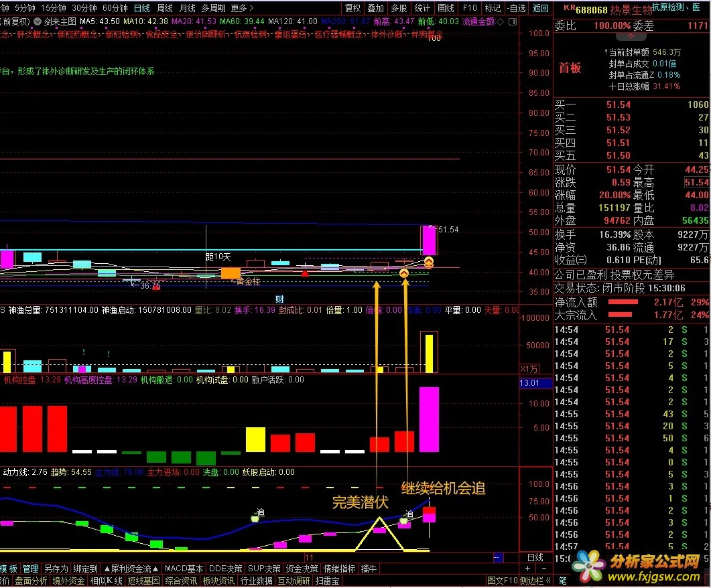Screen dimensions: 711x588
Task: Click the 追 apple signal icon at the blue line peak
Action: pyautogui.click(x=255, y=517)
